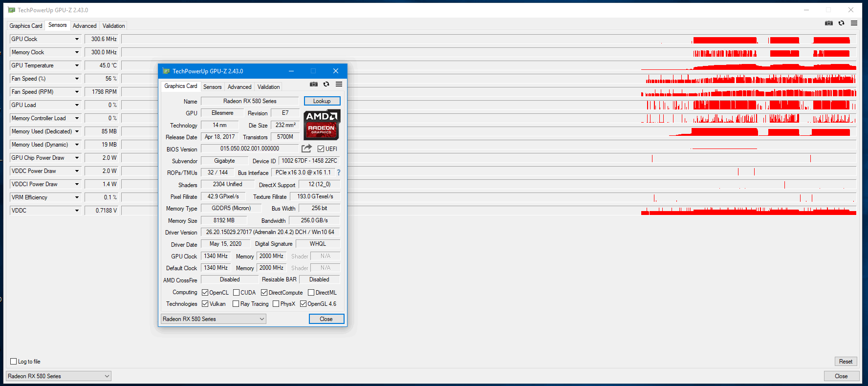Open the Memory Clock sensor dropdown
Screen dimensions: 868x386
click(x=77, y=52)
